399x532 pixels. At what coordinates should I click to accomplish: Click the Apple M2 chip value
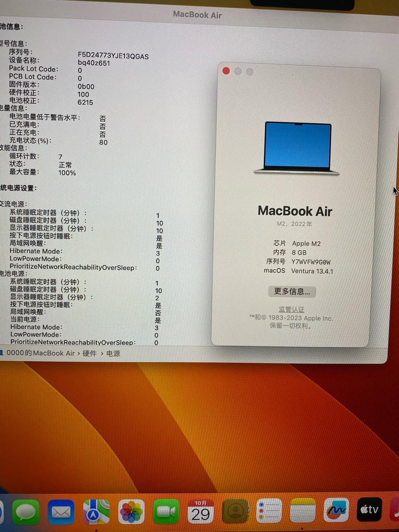click(x=306, y=244)
